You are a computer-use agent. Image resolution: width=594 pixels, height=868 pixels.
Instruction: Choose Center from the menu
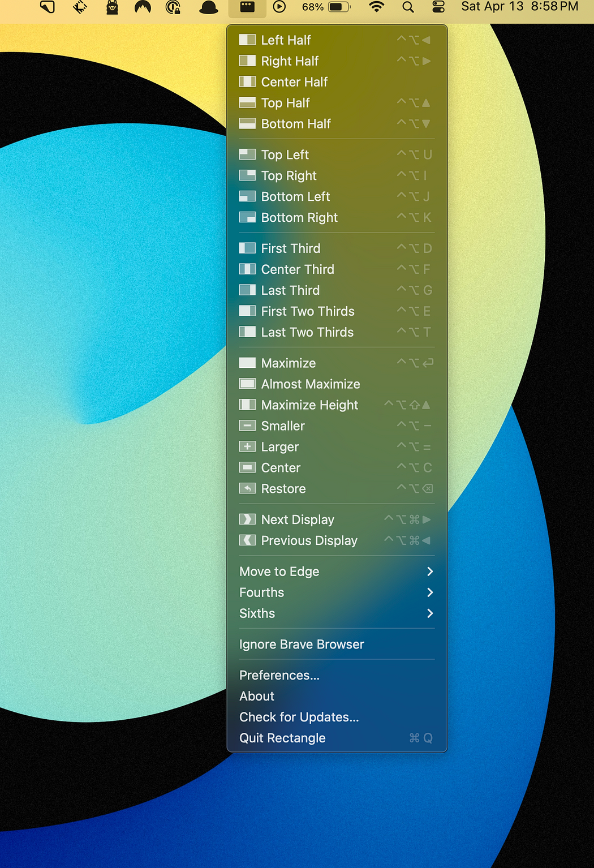[x=337, y=468]
